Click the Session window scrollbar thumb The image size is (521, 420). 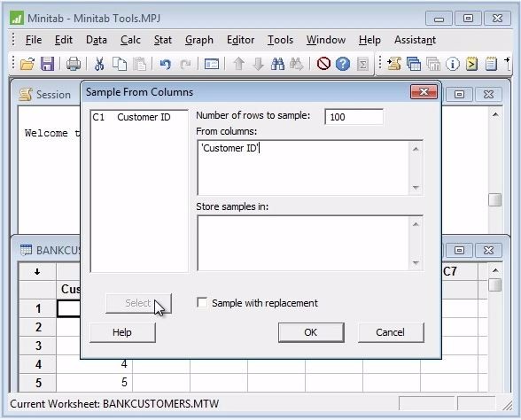tap(494, 199)
